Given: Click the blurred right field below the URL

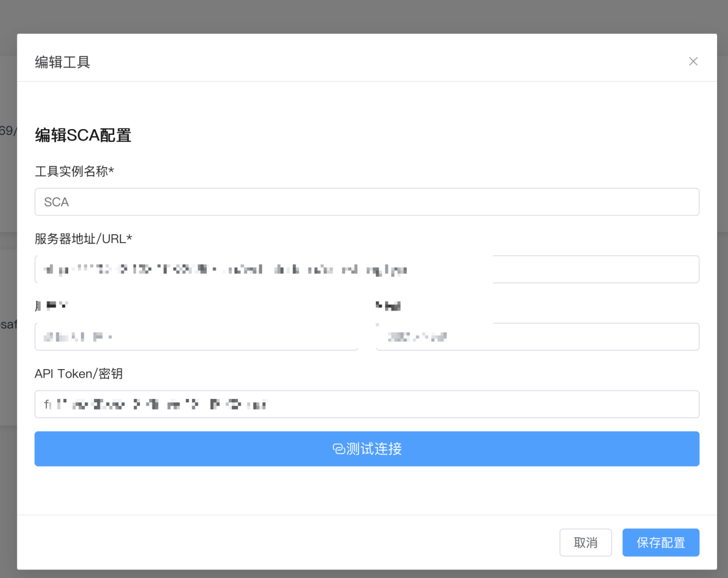Looking at the screenshot, I should point(537,337).
